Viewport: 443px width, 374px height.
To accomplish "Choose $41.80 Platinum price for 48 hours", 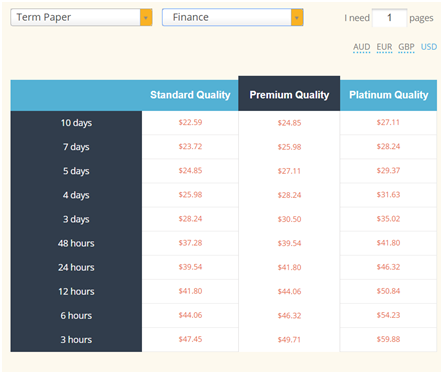I will coord(388,243).
